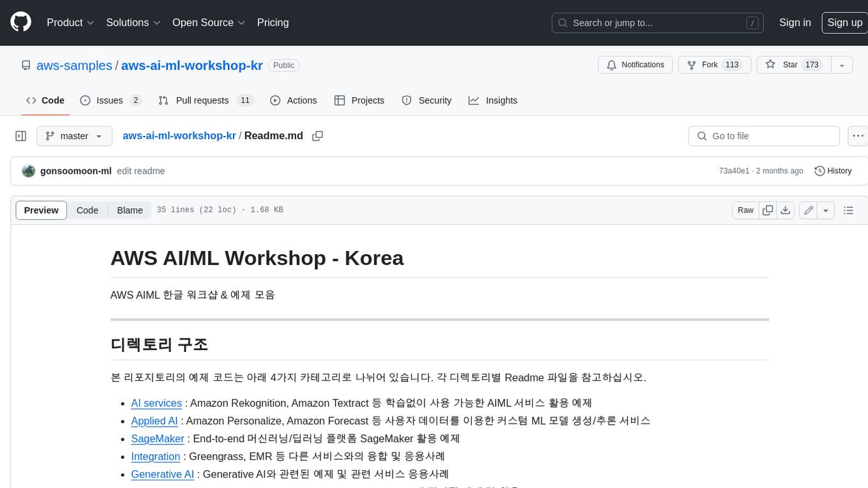
Task: Switch to the Pull requests tab
Action: pos(206,100)
